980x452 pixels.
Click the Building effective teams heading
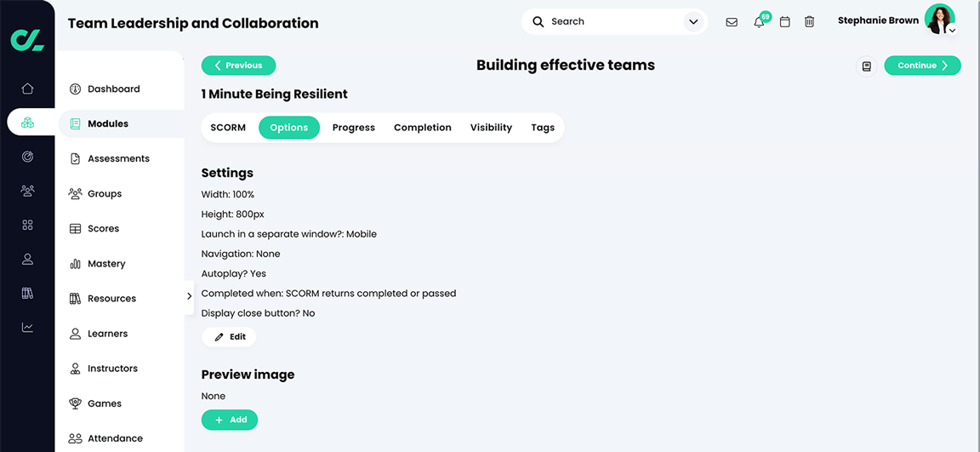pyautogui.click(x=566, y=65)
